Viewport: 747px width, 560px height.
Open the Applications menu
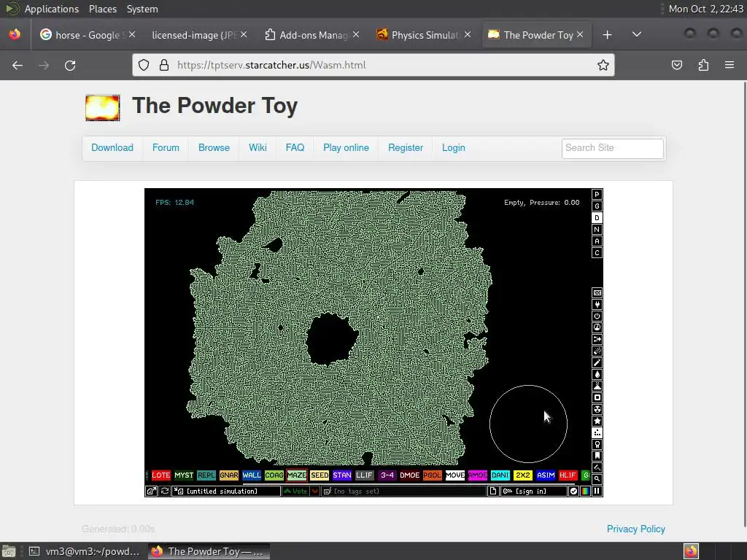(x=52, y=9)
